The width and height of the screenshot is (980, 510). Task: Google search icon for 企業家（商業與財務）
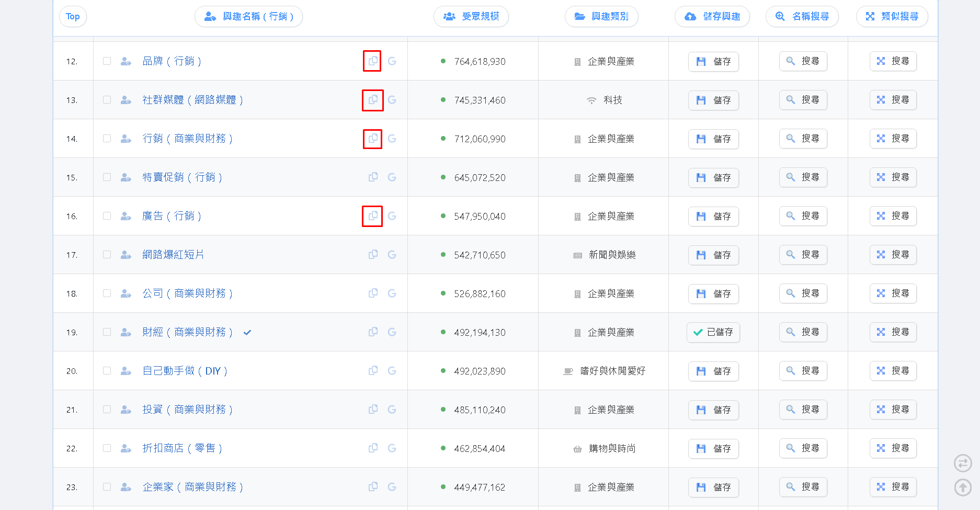tap(392, 487)
